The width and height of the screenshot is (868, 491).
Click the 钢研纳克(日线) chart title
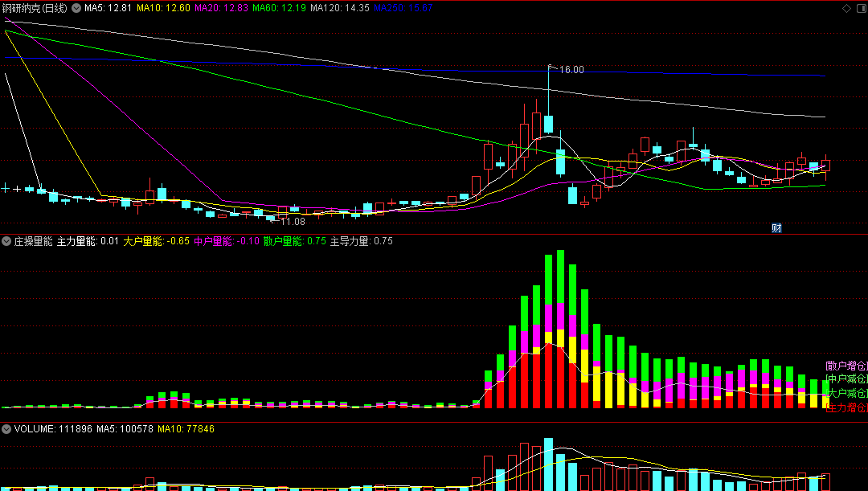[x=35, y=8]
